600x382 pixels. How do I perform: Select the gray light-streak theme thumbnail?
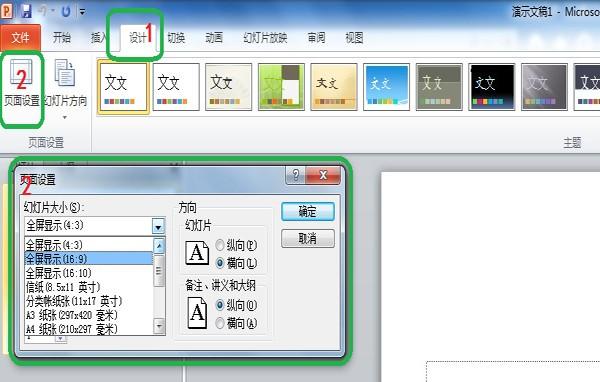coord(544,87)
